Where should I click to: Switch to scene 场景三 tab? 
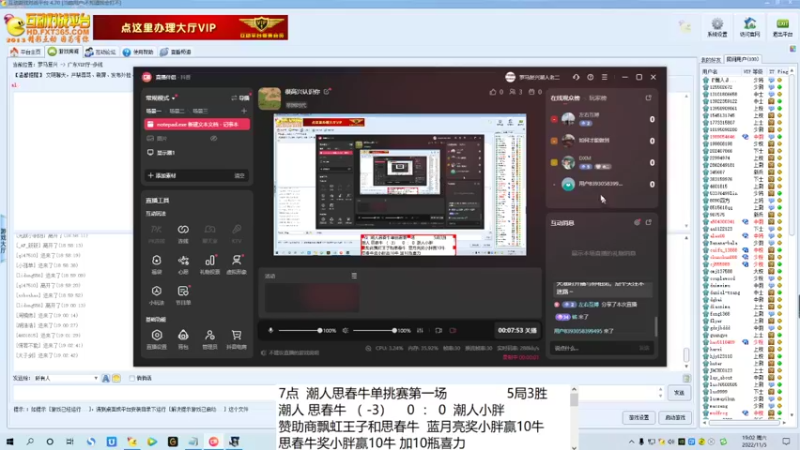[x=200, y=111]
